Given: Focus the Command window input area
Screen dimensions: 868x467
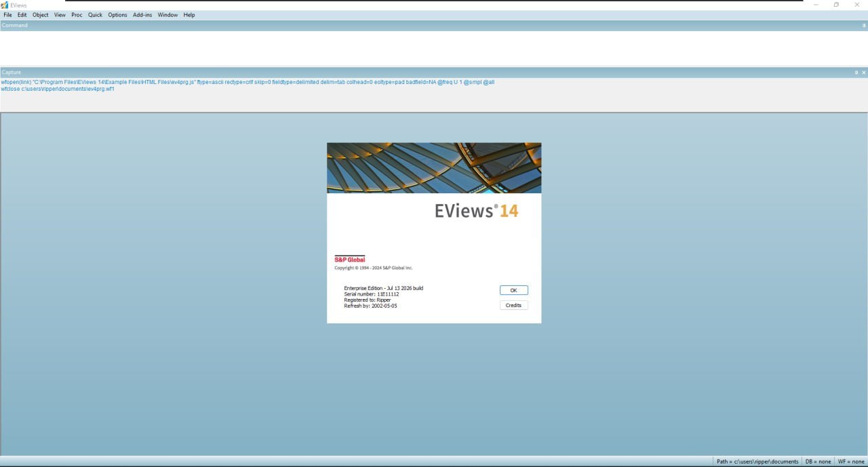Looking at the screenshot, I should coord(434,47).
